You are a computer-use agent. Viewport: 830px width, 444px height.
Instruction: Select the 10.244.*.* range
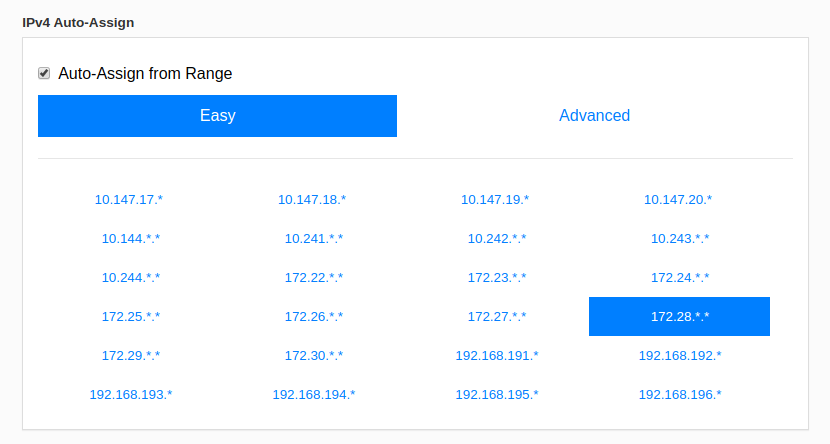pos(131,278)
